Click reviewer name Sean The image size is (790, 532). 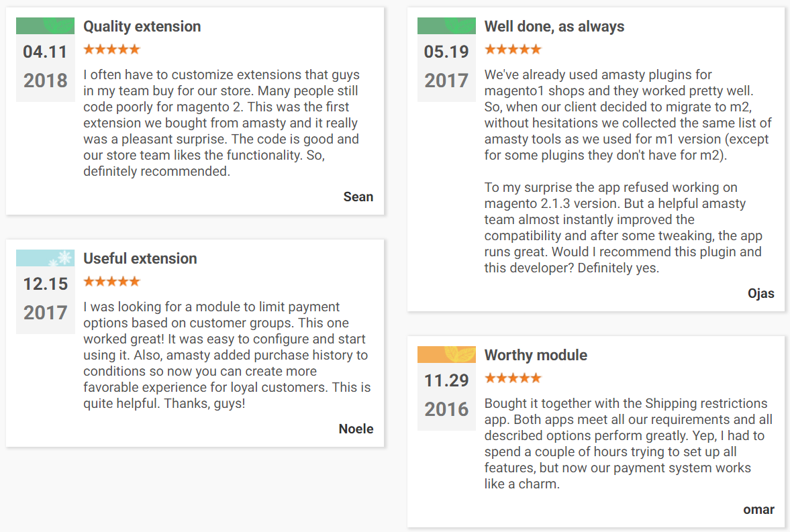[358, 197]
